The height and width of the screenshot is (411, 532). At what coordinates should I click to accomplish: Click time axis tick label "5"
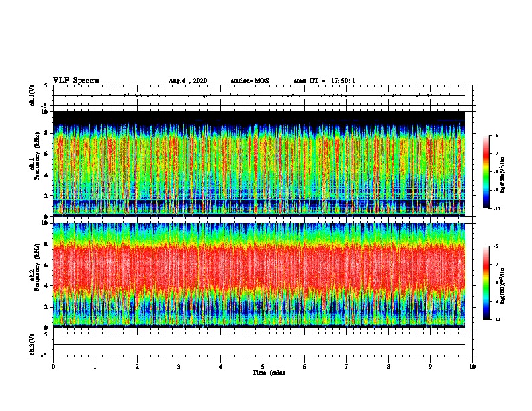coord(263,366)
